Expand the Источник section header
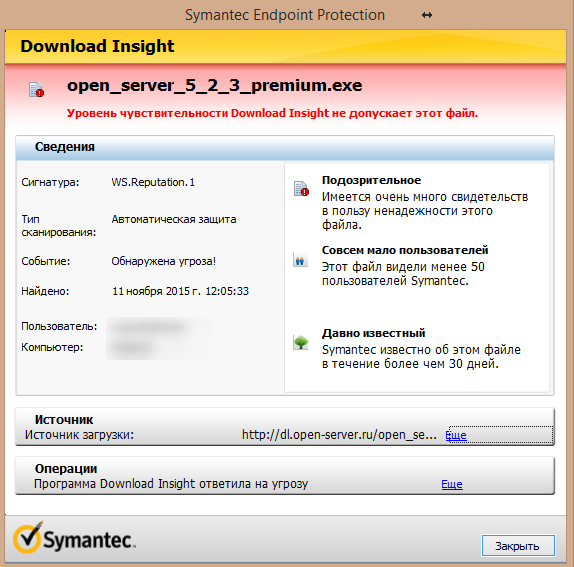The image size is (574, 567). pos(64,419)
